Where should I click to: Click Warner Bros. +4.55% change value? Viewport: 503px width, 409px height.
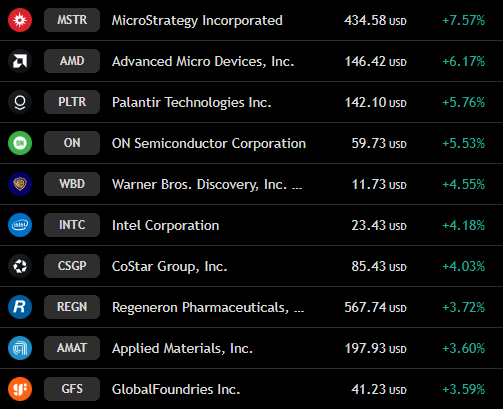463,184
